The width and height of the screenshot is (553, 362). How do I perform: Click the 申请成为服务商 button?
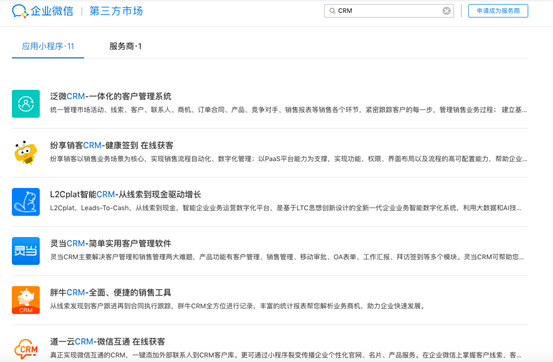pyautogui.click(x=498, y=11)
